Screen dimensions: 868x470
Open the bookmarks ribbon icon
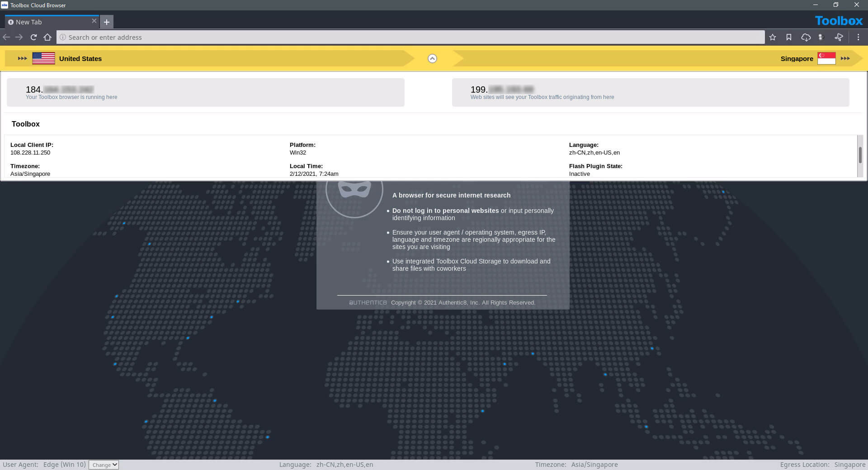click(789, 37)
